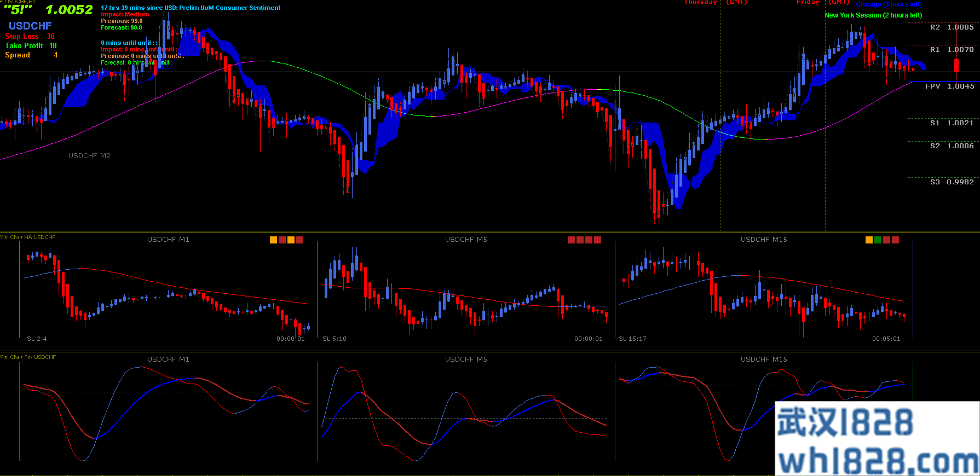This screenshot has height=476, width=980.
Task: Click the Thursday (GMT) day separator label
Action: (x=716, y=2)
